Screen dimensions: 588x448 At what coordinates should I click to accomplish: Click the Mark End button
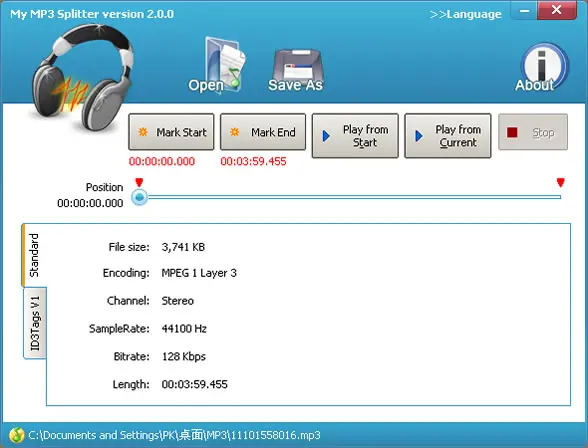click(263, 132)
